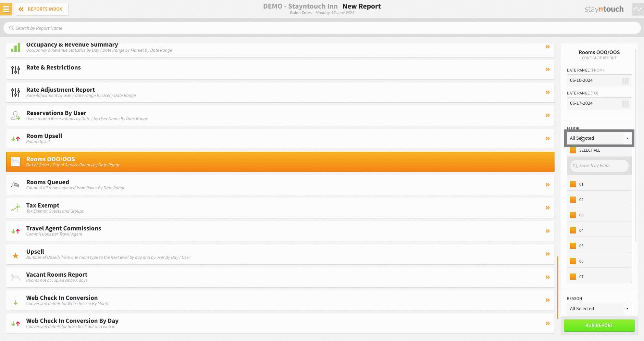
Task: Click the Search by Floor field
Action: 599,166
